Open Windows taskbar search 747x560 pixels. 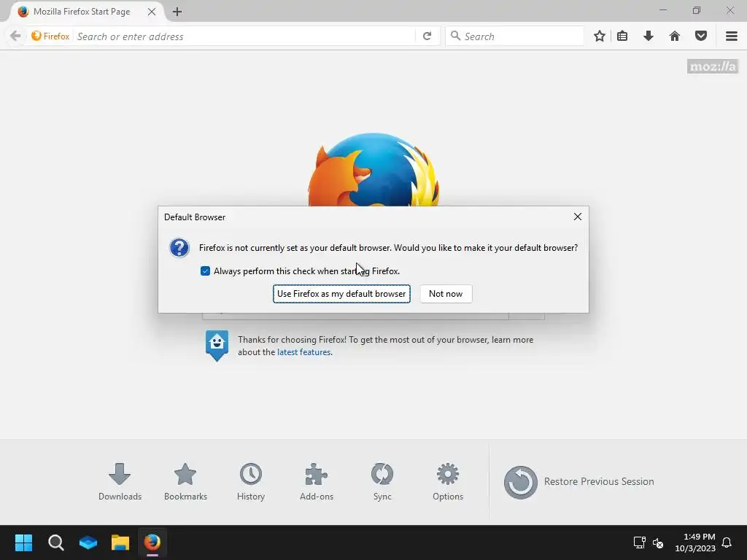(55, 542)
